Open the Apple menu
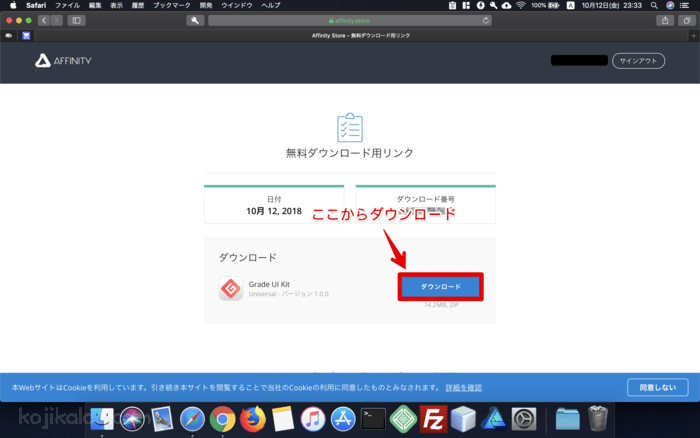The height and width of the screenshot is (438, 700). [13, 5]
